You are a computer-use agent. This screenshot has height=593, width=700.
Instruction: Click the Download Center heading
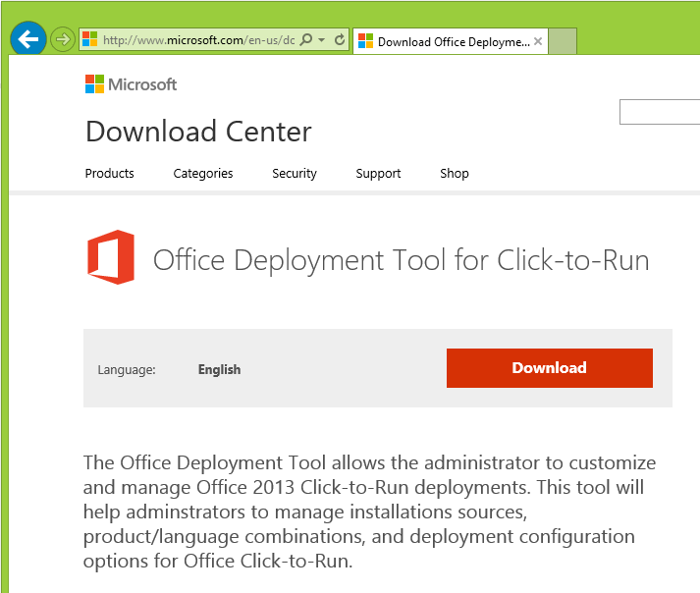[198, 132]
